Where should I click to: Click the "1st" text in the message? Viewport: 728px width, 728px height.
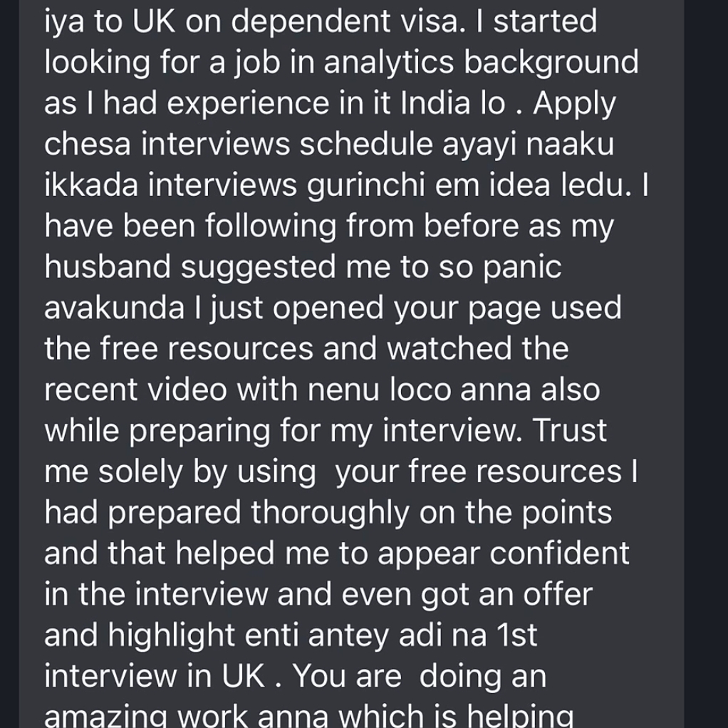click(515, 635)
